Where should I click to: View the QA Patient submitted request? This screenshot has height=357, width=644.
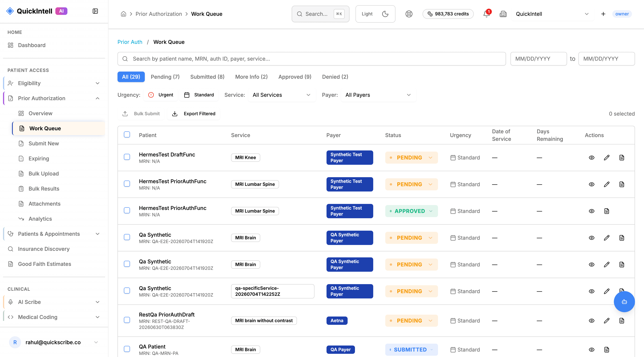point(591,349)
